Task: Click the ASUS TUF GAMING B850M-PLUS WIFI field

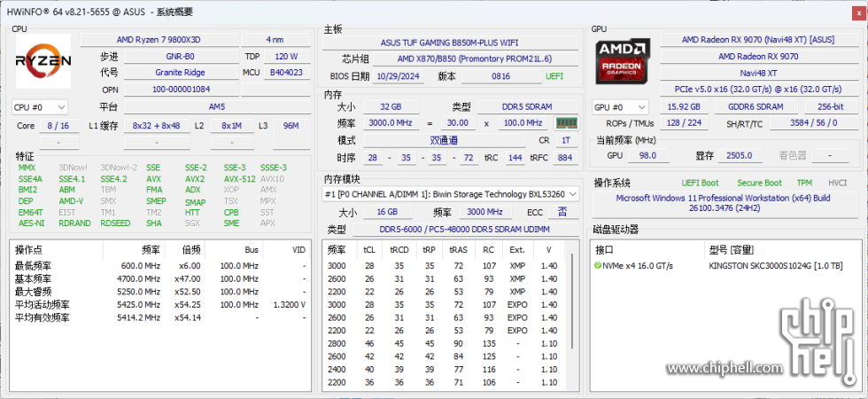Action: (450, 43)
